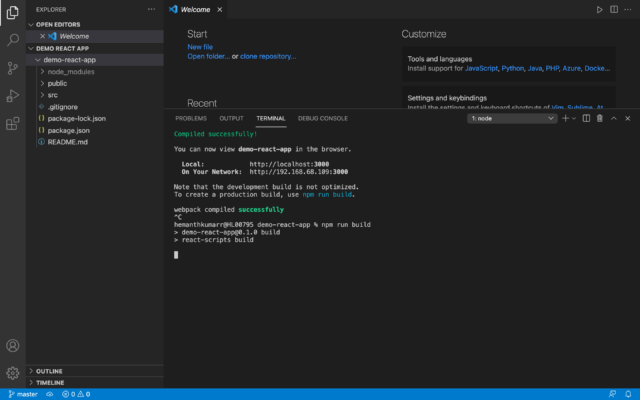The image size is (640, 400).
Task: Close Welcome in Open Editors list
Action: click(x=42, y=36)
